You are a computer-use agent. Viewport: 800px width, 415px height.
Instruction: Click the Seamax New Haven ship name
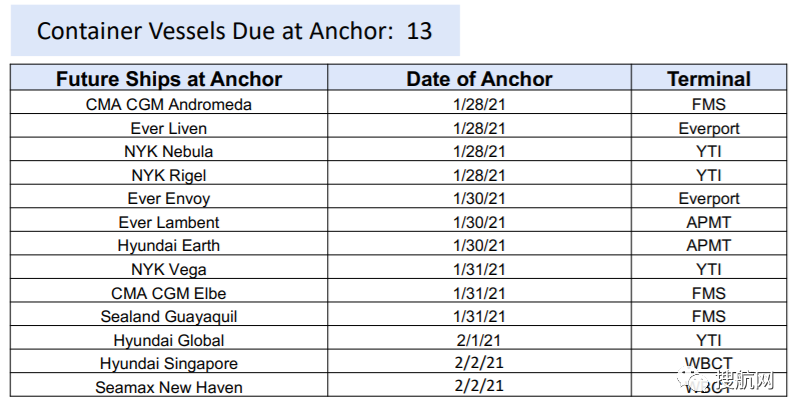point(169,387)
